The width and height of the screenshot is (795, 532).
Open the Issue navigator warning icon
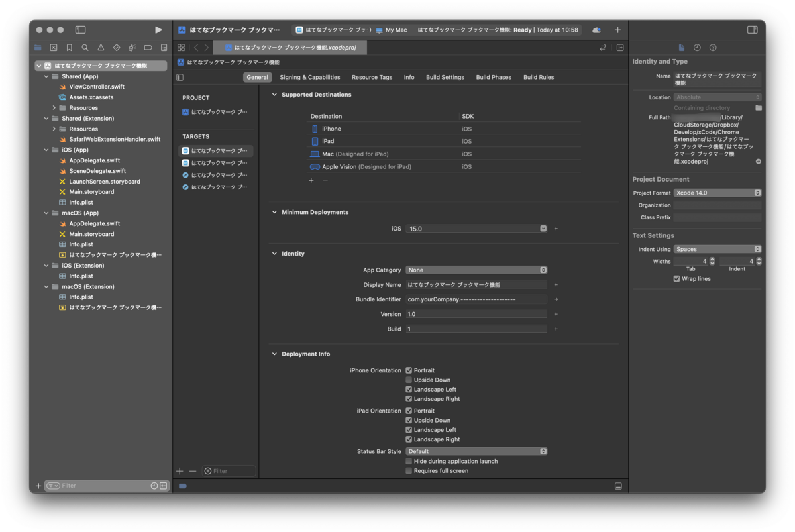(x=101, y=48)
